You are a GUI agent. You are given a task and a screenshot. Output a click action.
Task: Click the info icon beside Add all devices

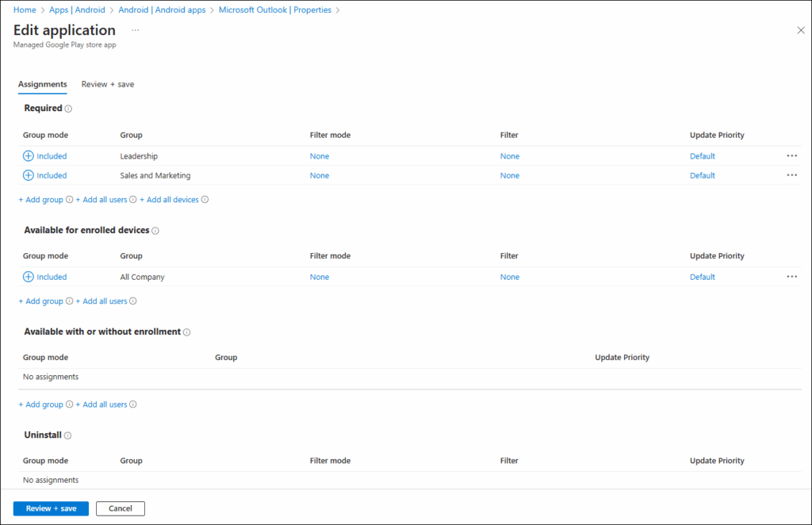[x=205, y=199]
